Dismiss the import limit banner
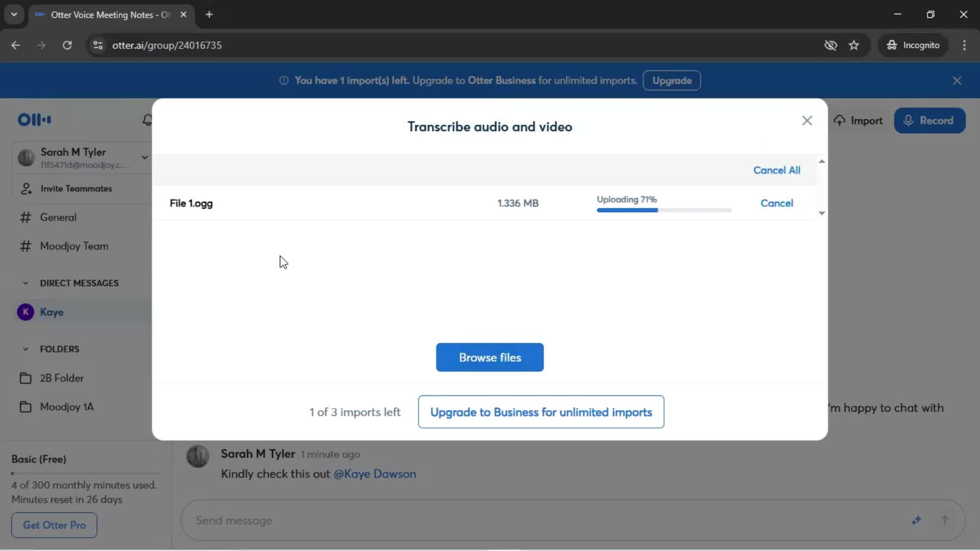 pyautogui.click(x=957, y=81)
